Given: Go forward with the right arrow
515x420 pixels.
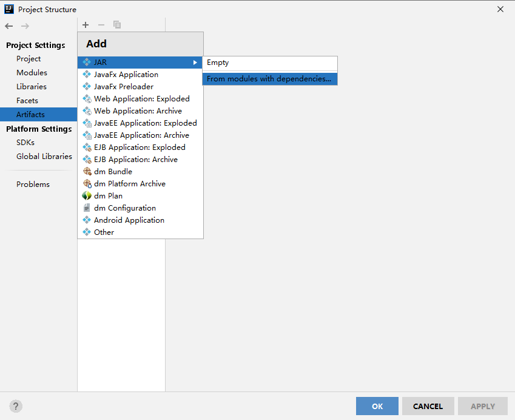Looking at the screenshot, I should 25,26.
